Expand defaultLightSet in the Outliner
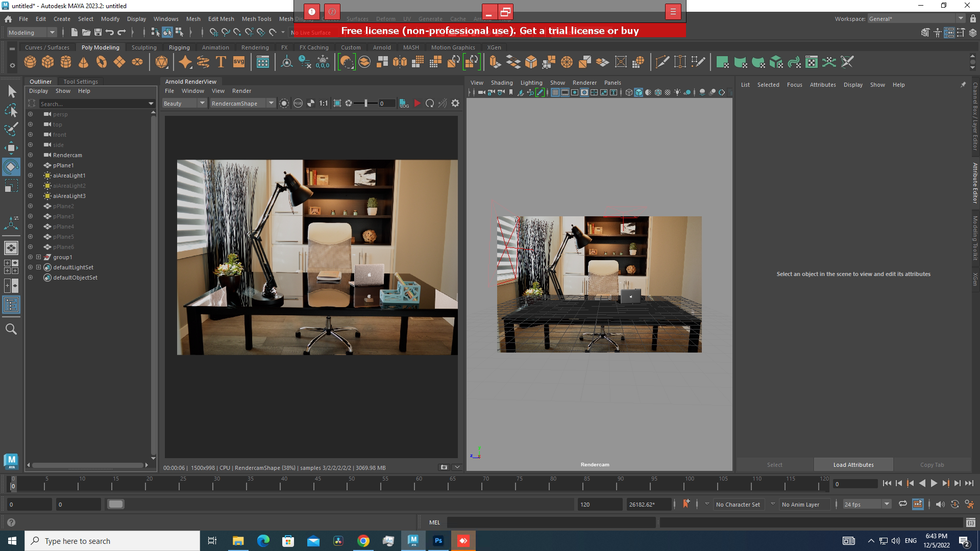Image resolution: width=980 pixels, height=551 pixels. click(38, 267)
